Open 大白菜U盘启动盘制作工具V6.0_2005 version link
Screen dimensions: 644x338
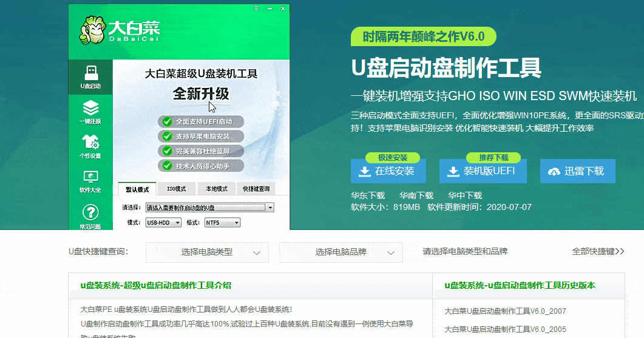click(x=505, y=330)
